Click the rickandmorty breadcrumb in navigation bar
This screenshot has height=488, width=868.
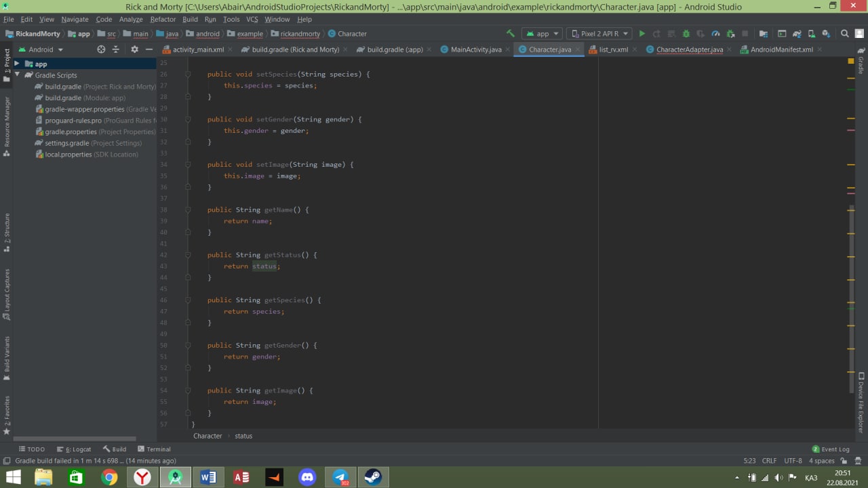coord(296,34)
